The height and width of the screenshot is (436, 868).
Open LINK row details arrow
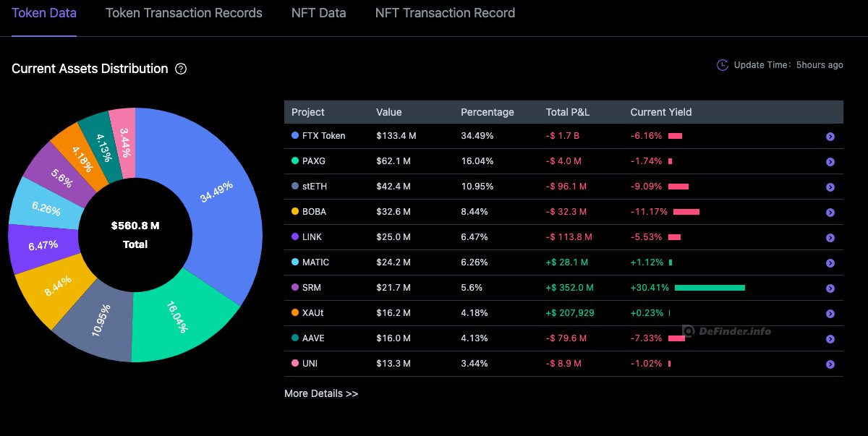(x=830, y=238)
